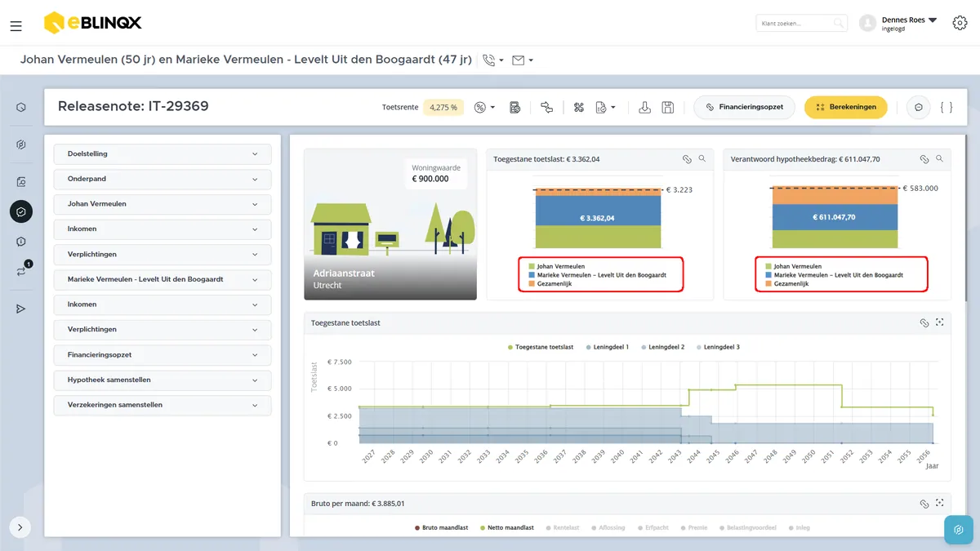Open Dennes Roes user menu
The width and height of the screenshot is (980, 551).
pos(898,23)
